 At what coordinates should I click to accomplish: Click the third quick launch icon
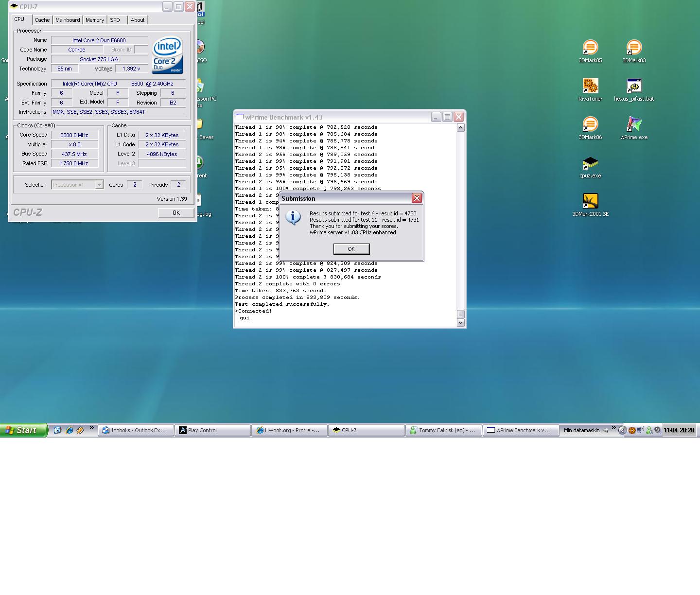coord(80,430)
